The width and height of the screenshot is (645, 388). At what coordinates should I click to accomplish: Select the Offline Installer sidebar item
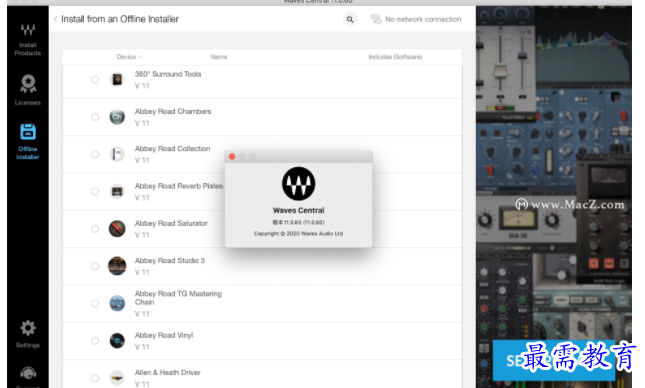(x=28, y=142)
